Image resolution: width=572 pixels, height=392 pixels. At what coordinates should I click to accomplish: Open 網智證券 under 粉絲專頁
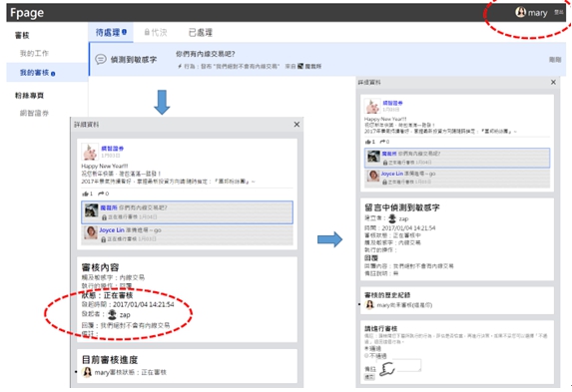point(34,113)
